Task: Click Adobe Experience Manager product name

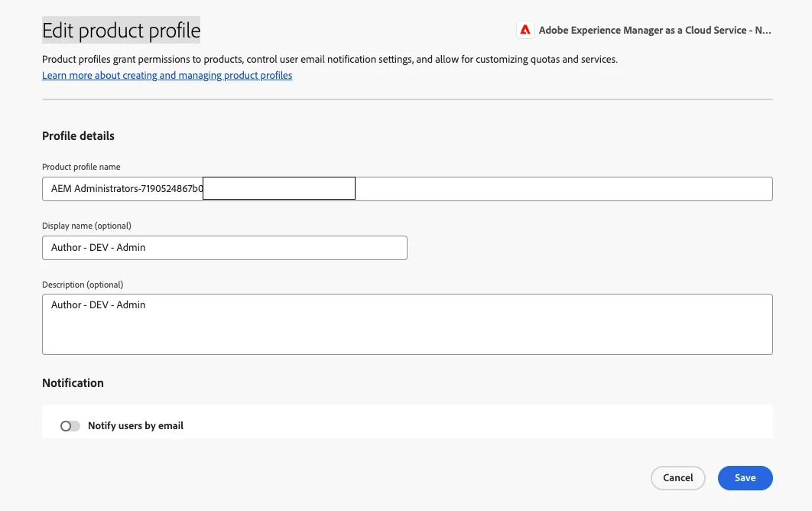Action: [654, 30]
